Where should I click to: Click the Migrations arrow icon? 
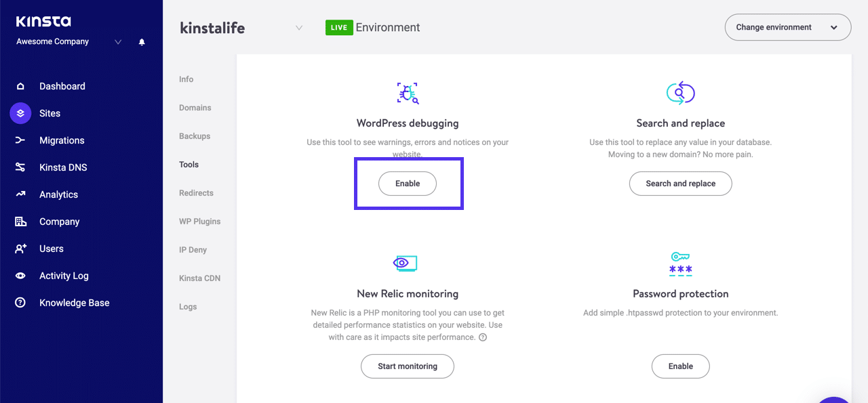(22, 140)
